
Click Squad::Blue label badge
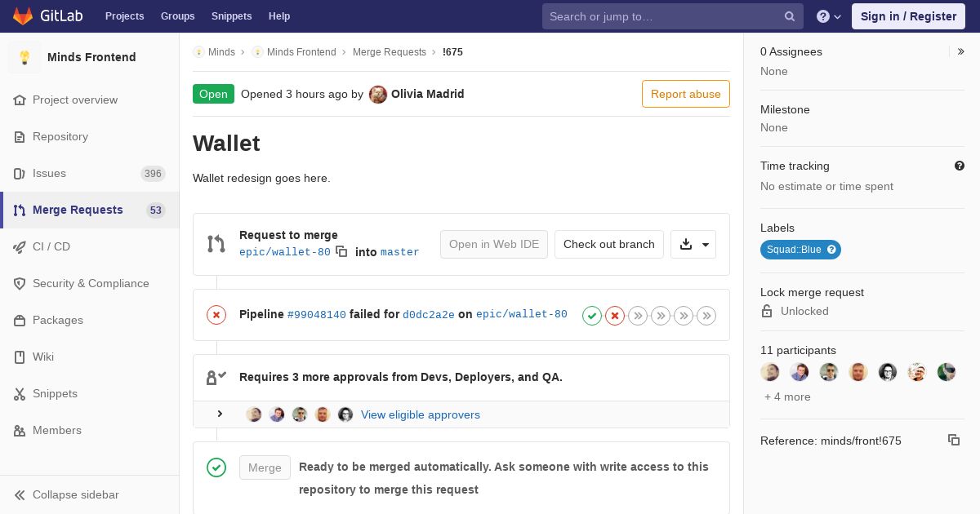pyautogui.click(x=800, y=250)
